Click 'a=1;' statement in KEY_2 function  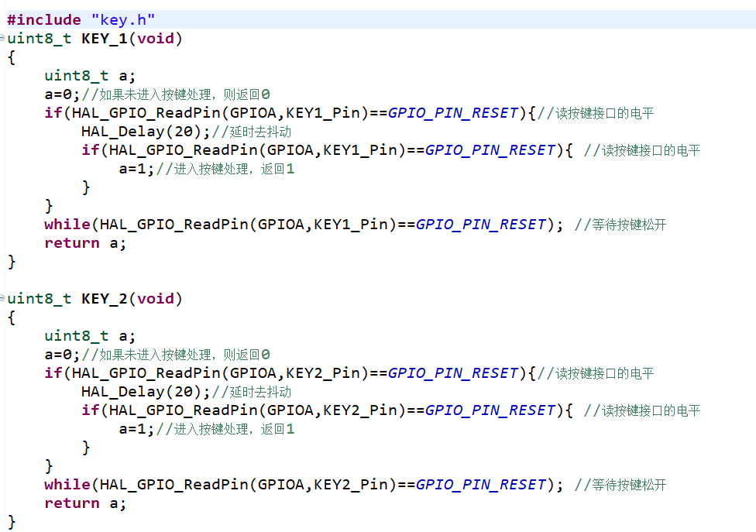(x=136, y=429)
